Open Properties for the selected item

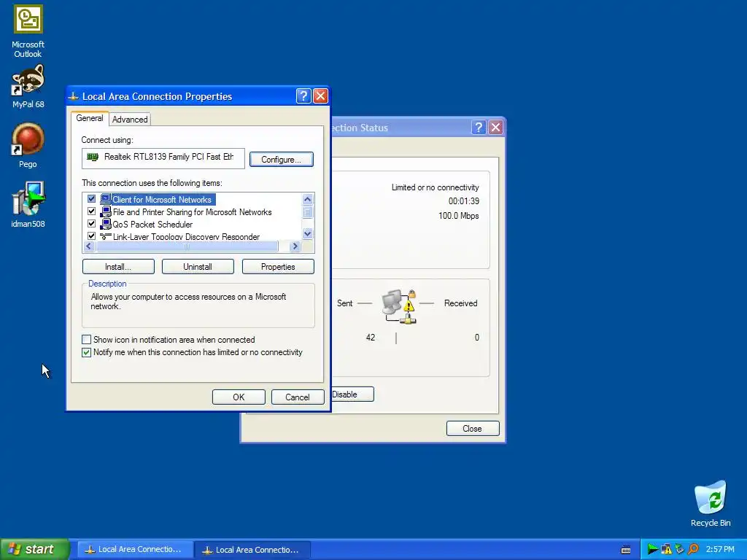[278, 267]
